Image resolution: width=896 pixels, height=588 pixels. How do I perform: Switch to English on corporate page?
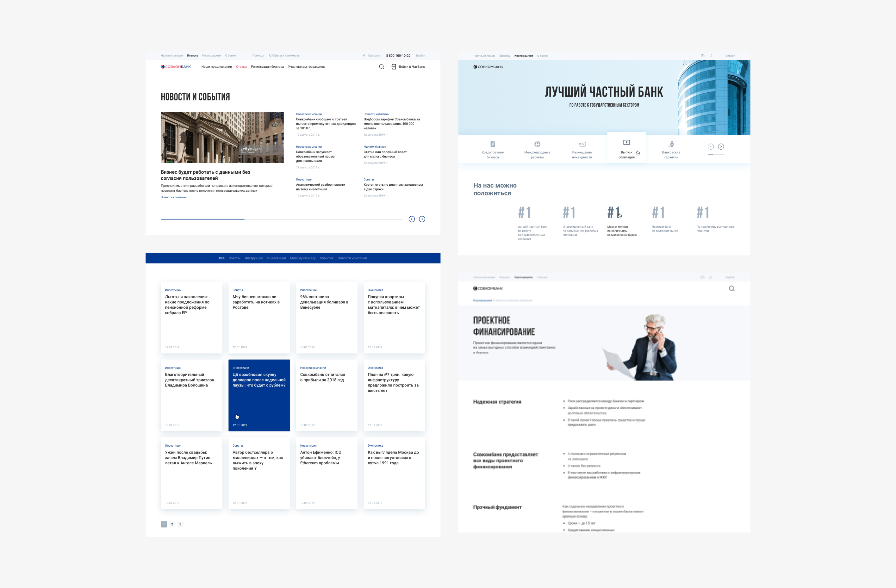point(730,56)
